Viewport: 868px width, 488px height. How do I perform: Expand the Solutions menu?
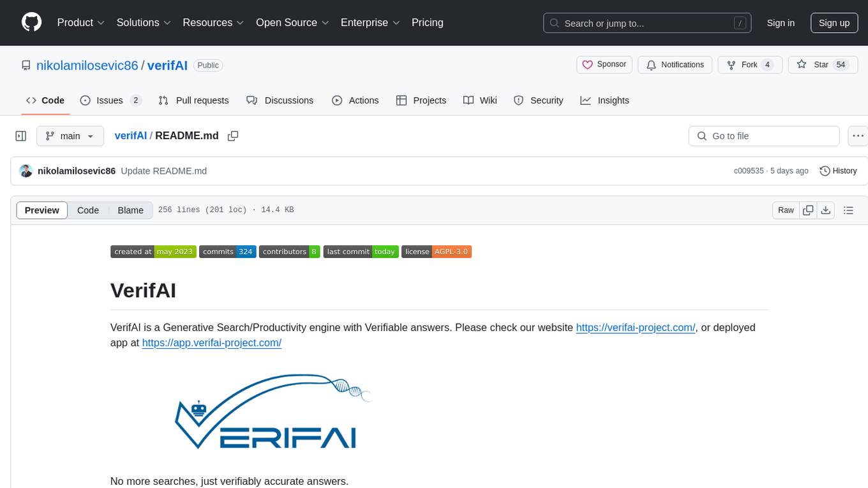pyautogui.click(x=144, y=22)
